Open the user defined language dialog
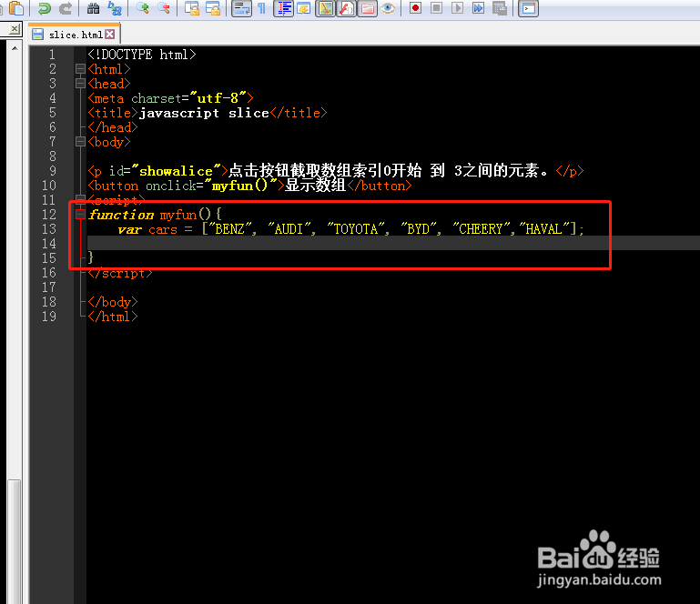 [304, 8]
